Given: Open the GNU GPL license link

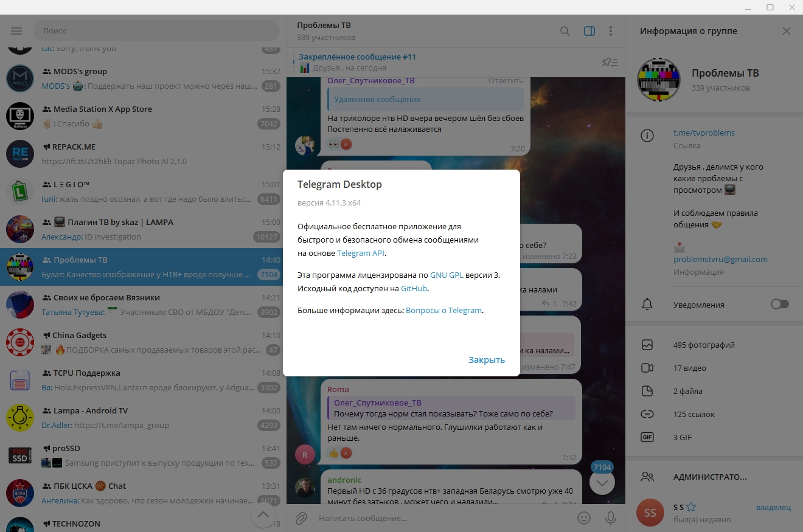Looking at the screenshot, I should point(447,275).
